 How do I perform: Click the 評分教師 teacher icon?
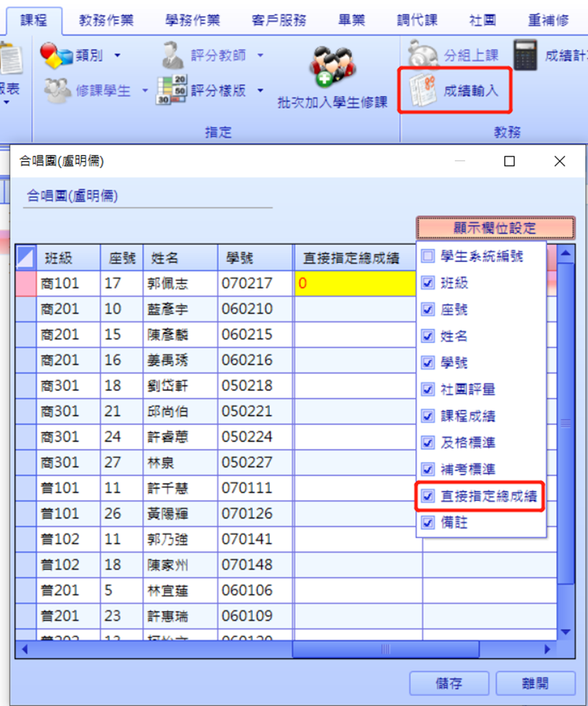(172, 55)
